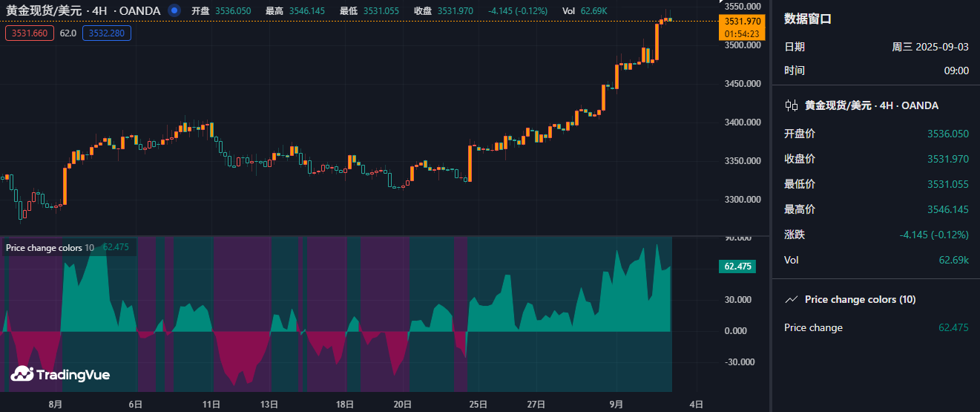Click the 62.0 spread value in legend
This screenshot has width=980, height=412.
click(x=68, y=33)
